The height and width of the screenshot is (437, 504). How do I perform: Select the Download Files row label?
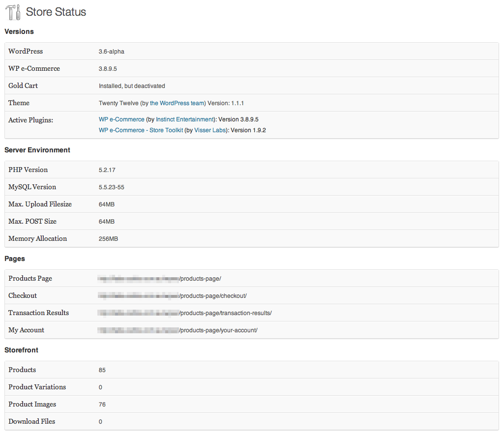(x=32, y=421)
